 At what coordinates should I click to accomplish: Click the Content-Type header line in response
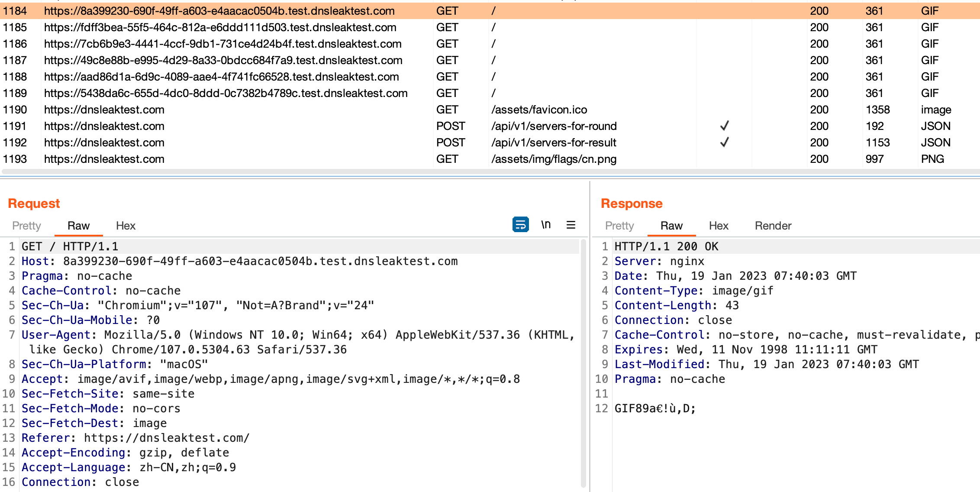[693, 291]
